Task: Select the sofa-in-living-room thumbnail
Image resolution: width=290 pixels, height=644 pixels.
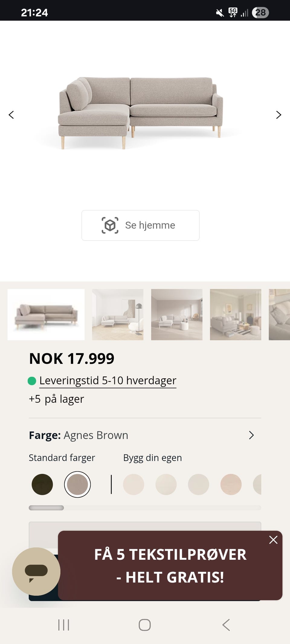Action: [x=117, y=315]
